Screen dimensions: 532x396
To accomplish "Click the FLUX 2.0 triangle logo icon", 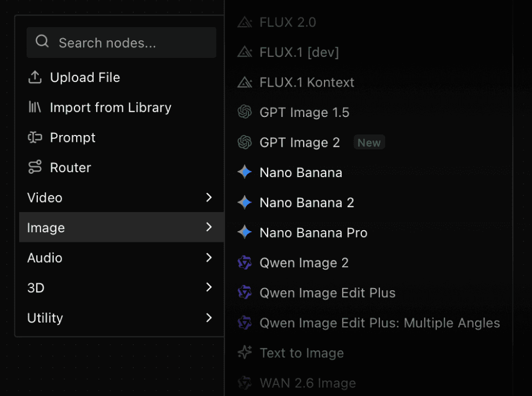I will pyautogui.click(x=245, y=22).
